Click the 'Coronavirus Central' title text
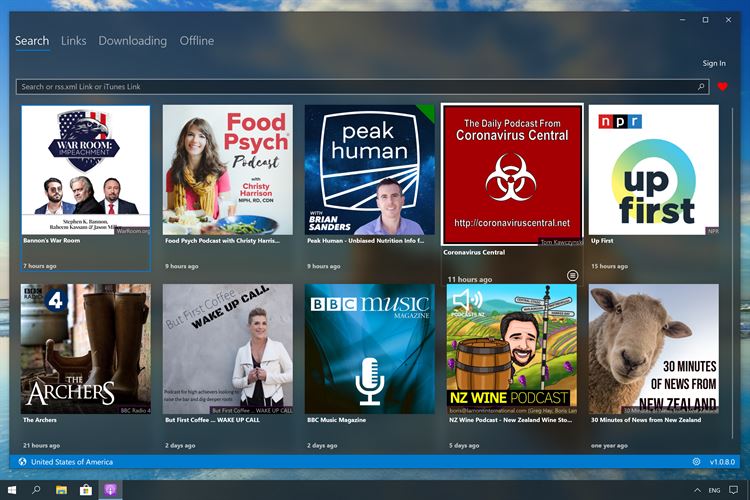 pyautogui.click(x=474, y=252)
